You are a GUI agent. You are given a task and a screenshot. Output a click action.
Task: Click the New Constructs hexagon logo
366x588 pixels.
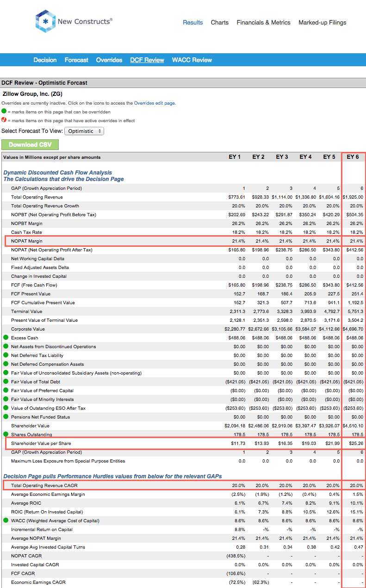pyautogui.click(x=45, y=21)
